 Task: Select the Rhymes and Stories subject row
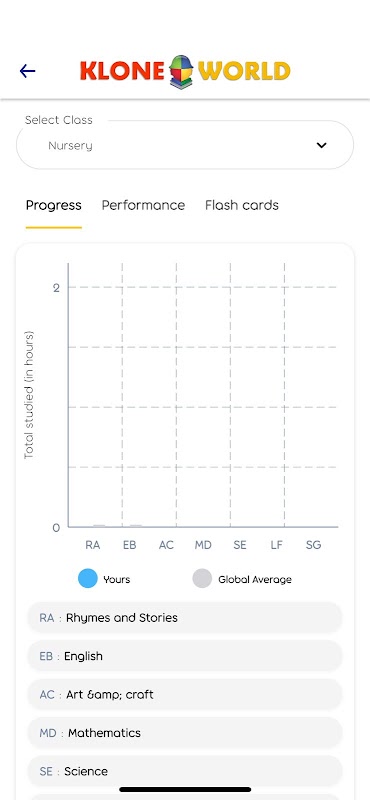pos(185,618)
